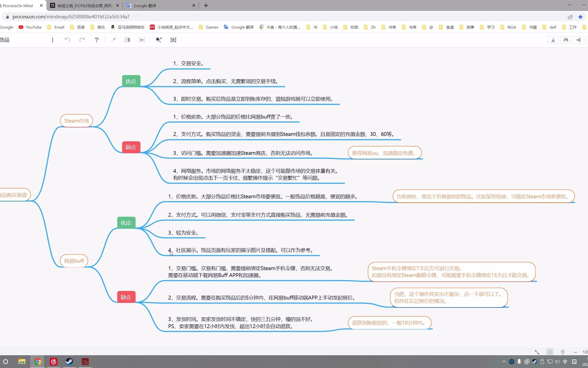Image resolution: width=588 pixels, height=368 pixels.
Task: Download the mind map file
Action: [x=553, y=40]
